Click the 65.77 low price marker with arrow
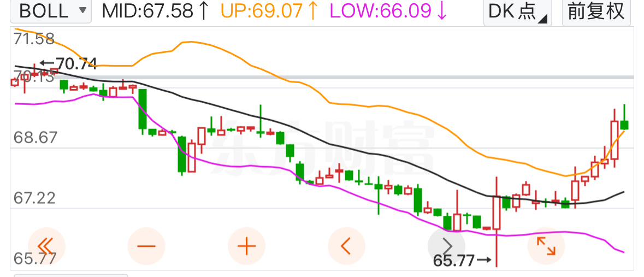This screenshot has width=644, height=277. [463, 260]
